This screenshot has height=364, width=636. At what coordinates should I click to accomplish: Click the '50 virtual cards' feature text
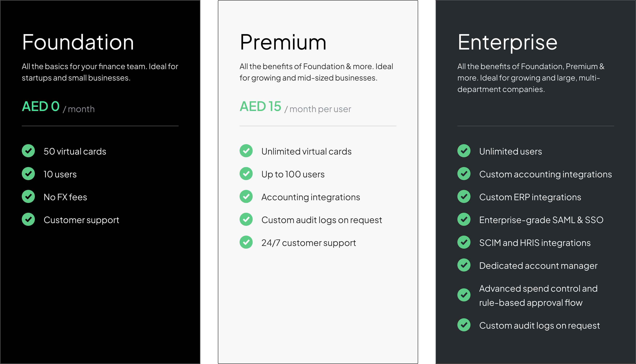point(75,151)
